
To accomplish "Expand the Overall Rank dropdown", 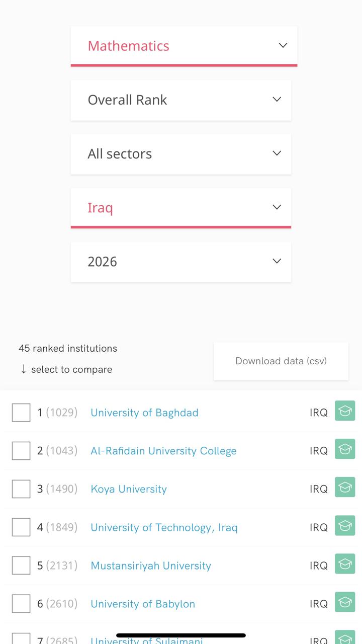I will (x=180, y=100).
